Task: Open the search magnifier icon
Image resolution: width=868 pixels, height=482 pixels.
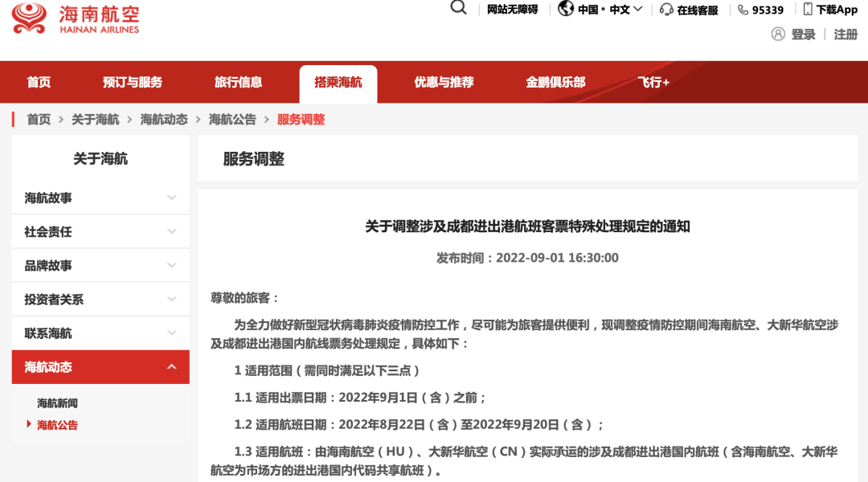Action: 458,8
